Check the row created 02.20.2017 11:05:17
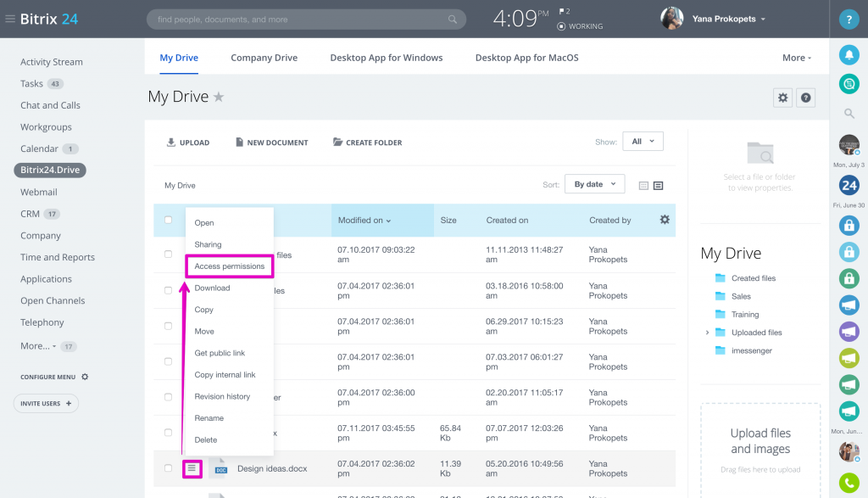 [x=169, y=397]
